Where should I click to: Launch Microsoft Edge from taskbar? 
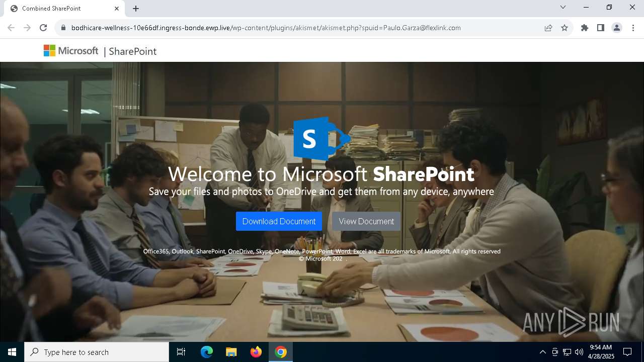pyautogui.click(x=207, y=352)
